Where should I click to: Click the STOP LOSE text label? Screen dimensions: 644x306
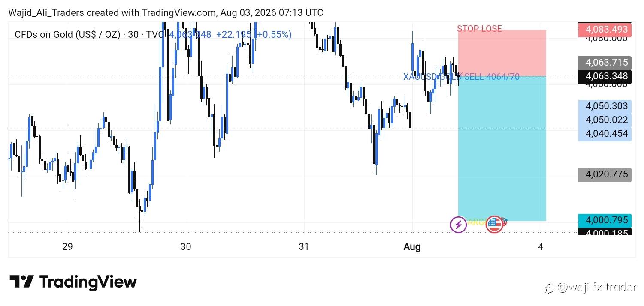479,29
